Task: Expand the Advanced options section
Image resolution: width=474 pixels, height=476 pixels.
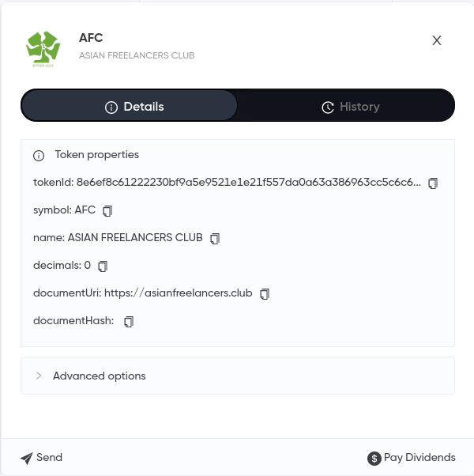Action: (x=238, y=376)
